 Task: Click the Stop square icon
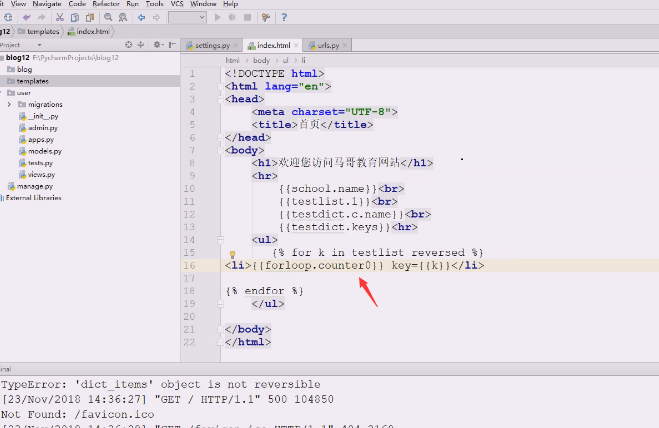(x=248, y=17)
